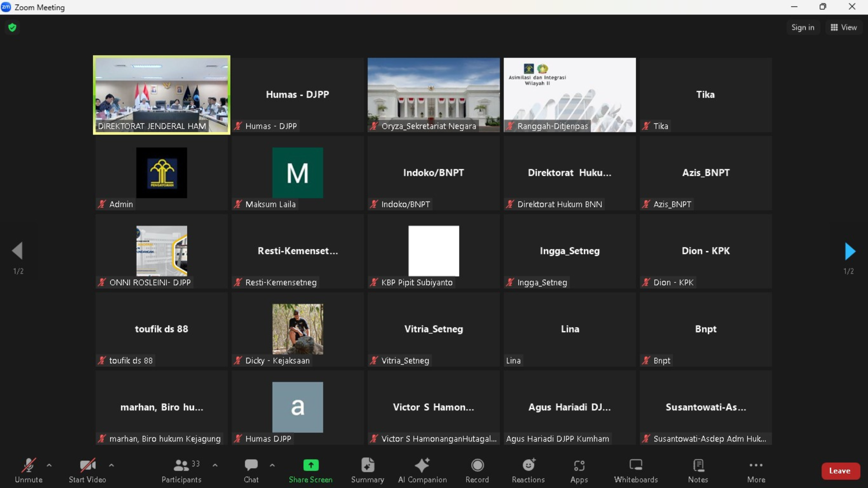868x488 pixels.
Task: Open the Apps panel
Action: [579, 470]
